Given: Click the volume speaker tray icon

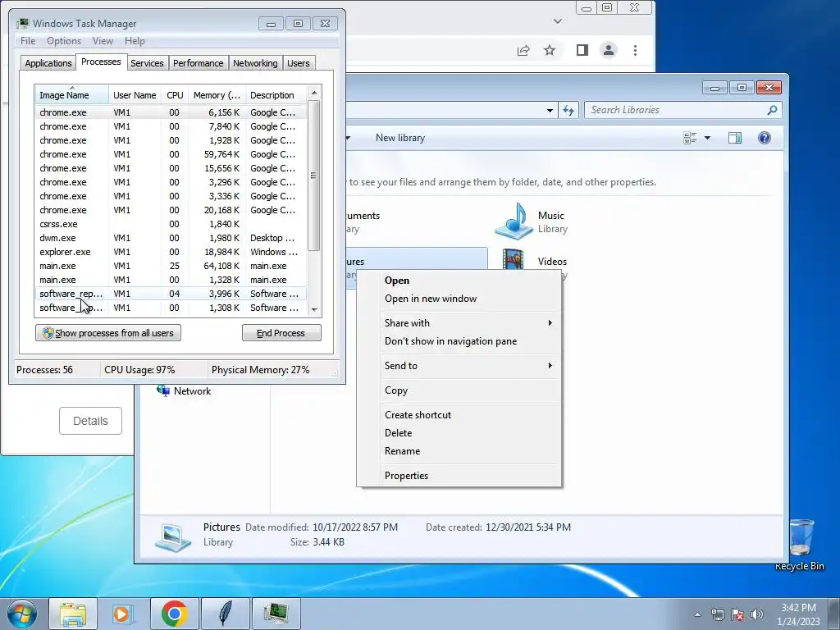Looking at the screenshot, I should point(756,614).
